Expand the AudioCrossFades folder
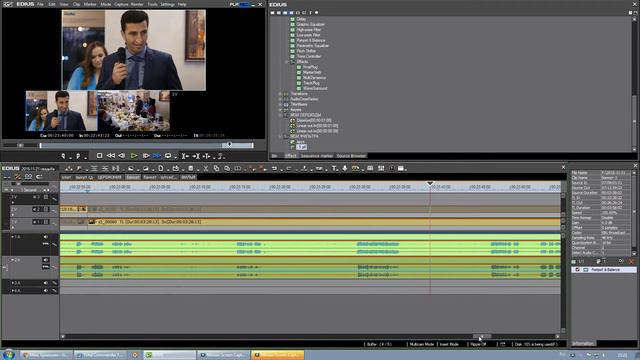640x360 pixels. pos(280,99)
